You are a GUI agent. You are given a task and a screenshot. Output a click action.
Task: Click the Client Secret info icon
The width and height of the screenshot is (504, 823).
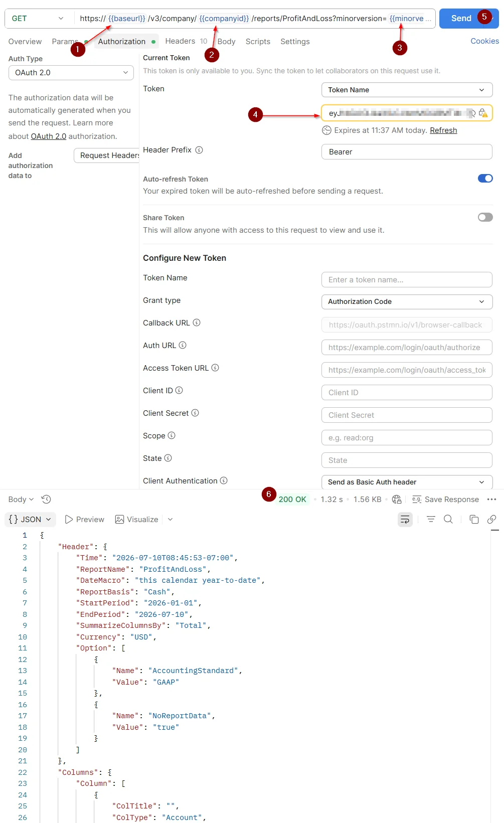point(195,413)
